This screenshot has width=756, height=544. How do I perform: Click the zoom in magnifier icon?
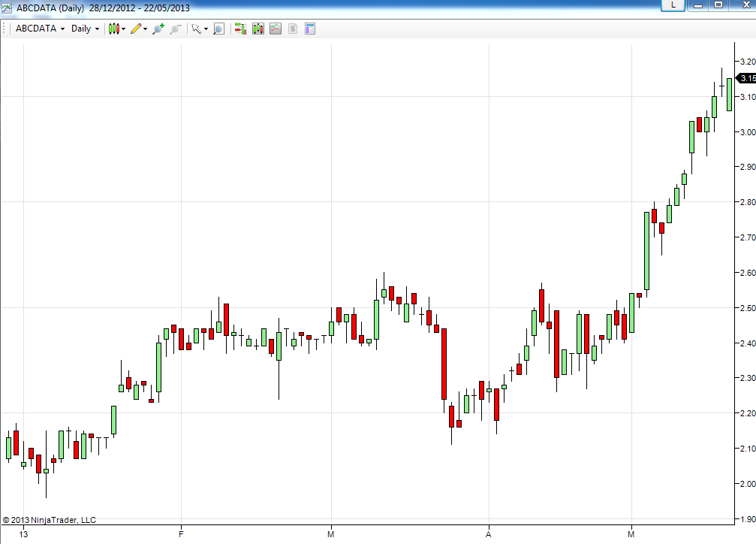pyautogui.click(x=158, y=29)
